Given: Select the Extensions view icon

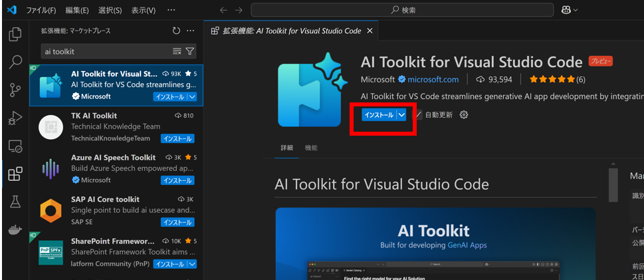Looking at the screenshot, I should pyautogui.click(x=15, y=174).
